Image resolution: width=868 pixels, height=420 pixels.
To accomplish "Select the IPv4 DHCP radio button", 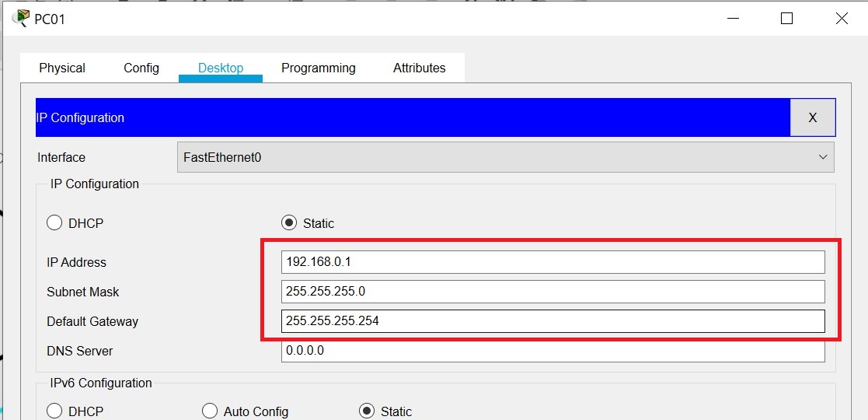I will [54, 223].
